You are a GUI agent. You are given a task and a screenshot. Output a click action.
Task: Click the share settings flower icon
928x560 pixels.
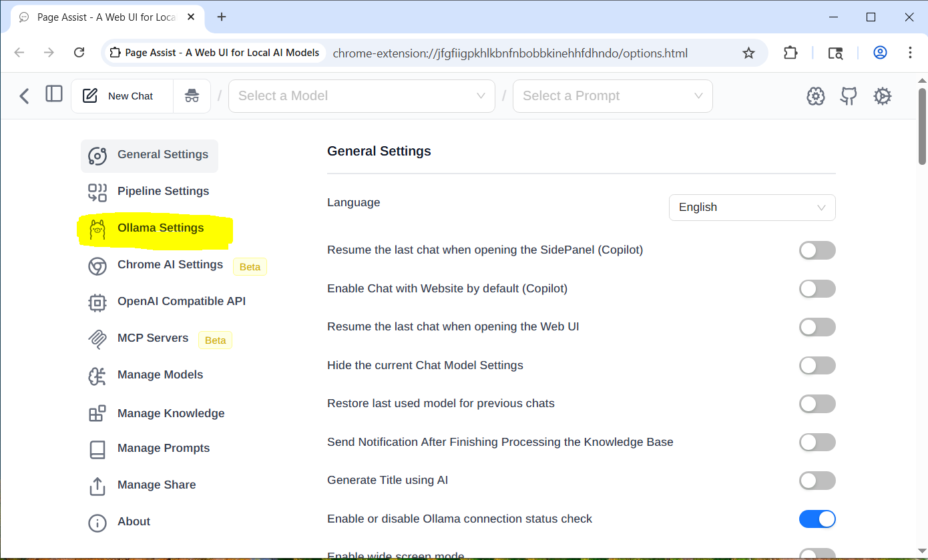click(815, 95)
